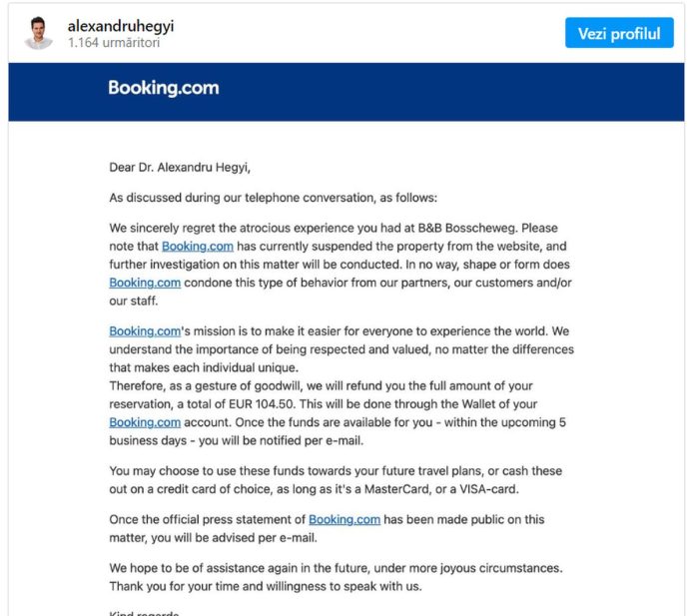Click the dark blue email header banner
Screen dimensions: 695x616
[347, 92]
